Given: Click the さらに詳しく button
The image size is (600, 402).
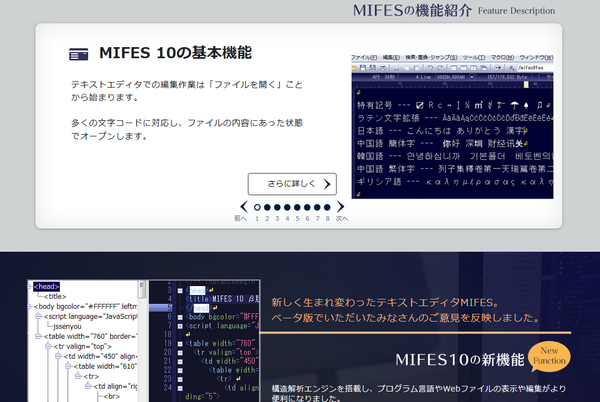Looking at the screenshot, I should (292, 184).
